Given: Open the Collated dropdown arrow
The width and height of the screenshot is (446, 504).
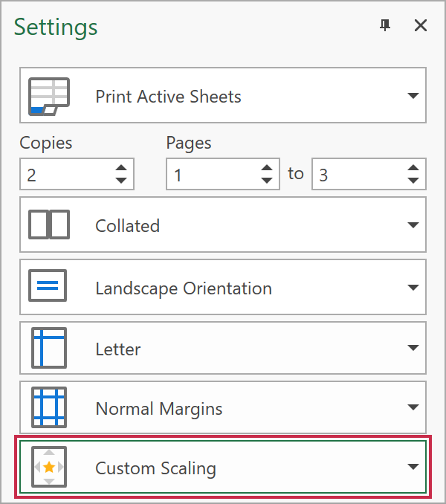Looking at the screenshot, I should pos(413,226).
